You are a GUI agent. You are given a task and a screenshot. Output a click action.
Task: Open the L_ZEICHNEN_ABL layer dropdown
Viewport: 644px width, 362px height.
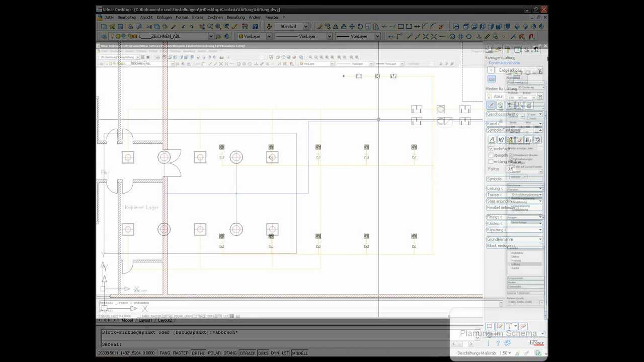[211, 36]
